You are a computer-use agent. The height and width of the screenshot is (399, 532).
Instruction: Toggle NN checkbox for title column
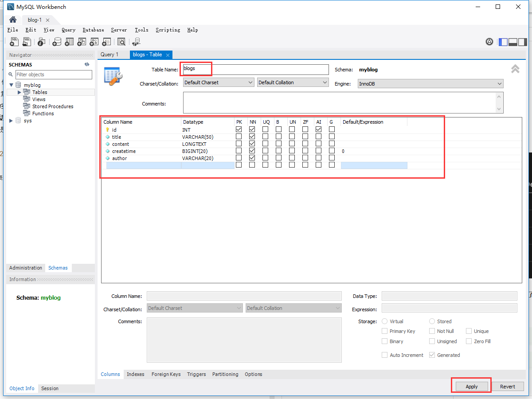(252, 137)
